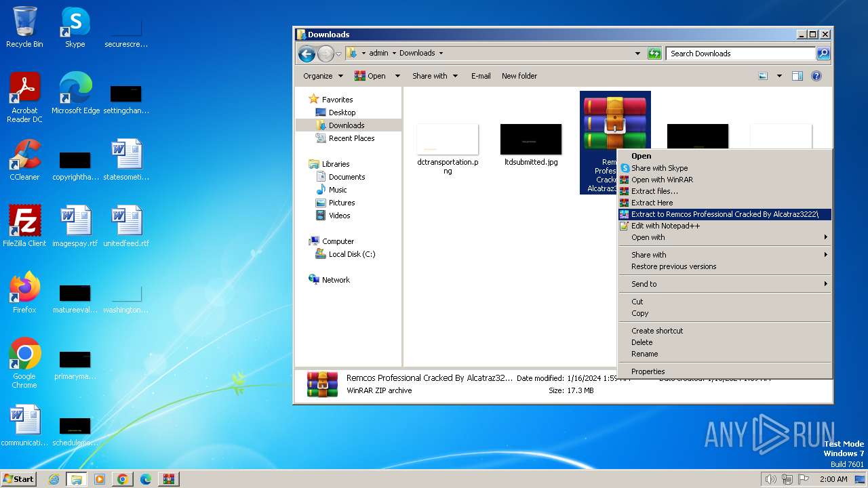Open Acrobat Reader DC desktop shortcut
Viewport: 868px width, 488px height.
24,98
